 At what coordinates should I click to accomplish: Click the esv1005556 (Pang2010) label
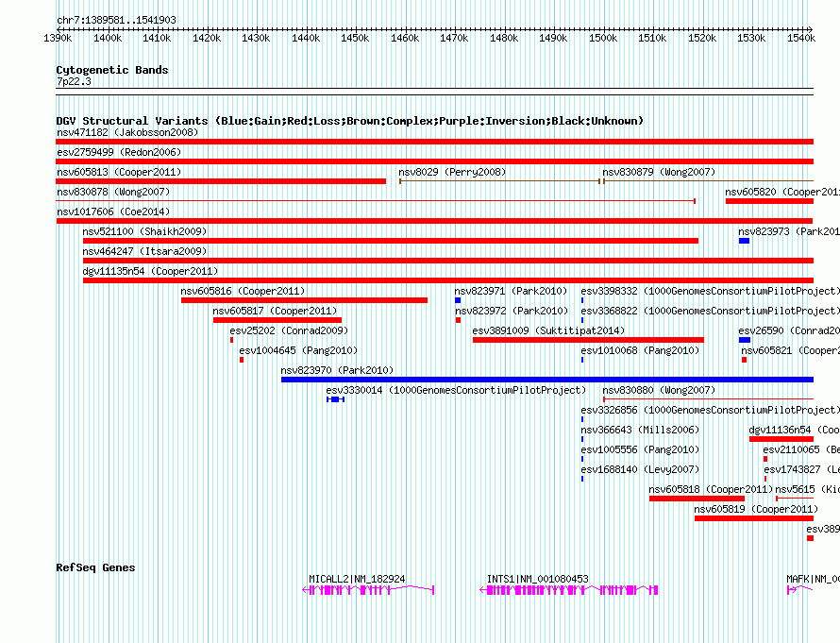[x=640, y=449]
